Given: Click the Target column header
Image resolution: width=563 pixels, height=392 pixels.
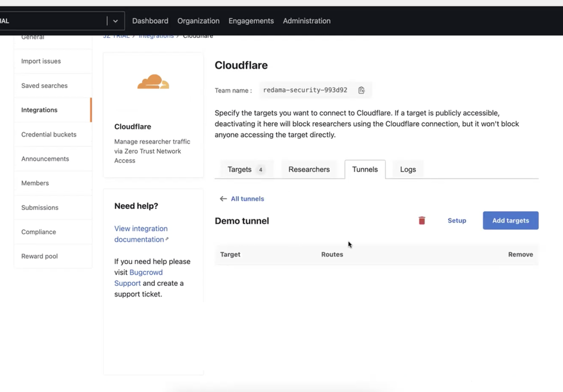Looking at the screenshot, I should click(230, 255).
